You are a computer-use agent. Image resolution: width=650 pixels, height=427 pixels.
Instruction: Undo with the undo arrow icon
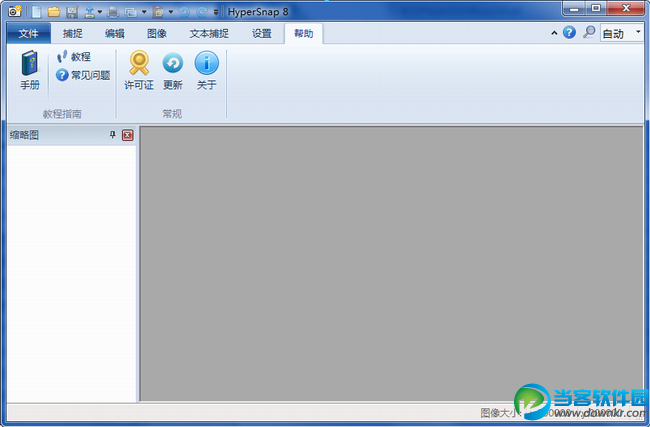point(184,12)
